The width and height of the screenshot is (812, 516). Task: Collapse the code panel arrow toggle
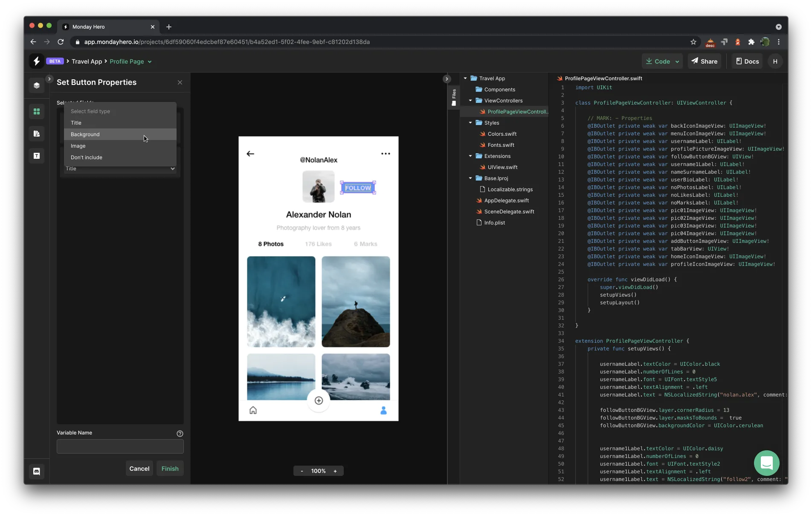[x=447, y=79]
